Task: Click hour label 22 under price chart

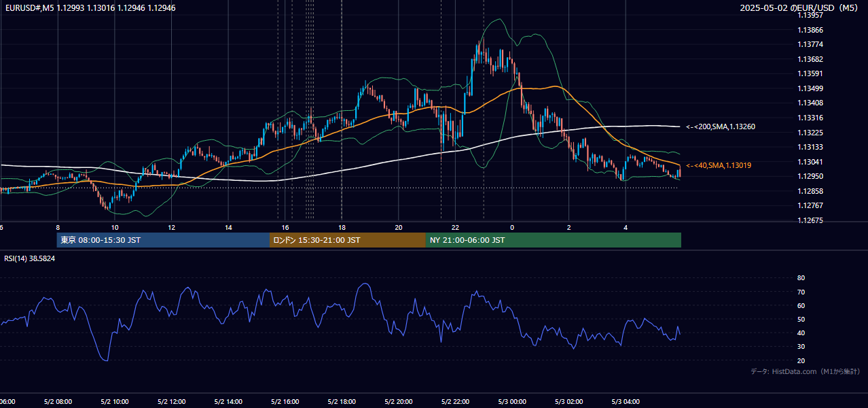Action: coord(455,228)
